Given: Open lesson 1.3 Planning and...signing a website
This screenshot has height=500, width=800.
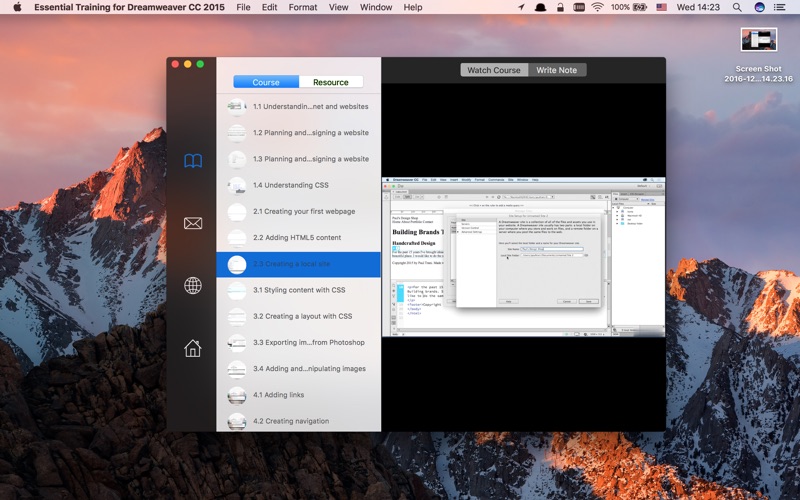Looking at the screenshot, I should click(x=298, y=159).
